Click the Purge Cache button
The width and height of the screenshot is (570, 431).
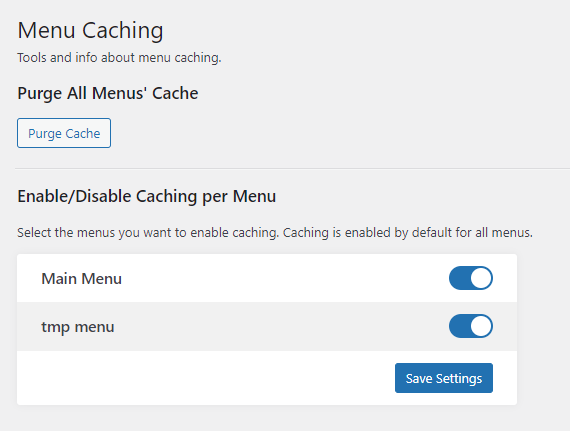64,133
